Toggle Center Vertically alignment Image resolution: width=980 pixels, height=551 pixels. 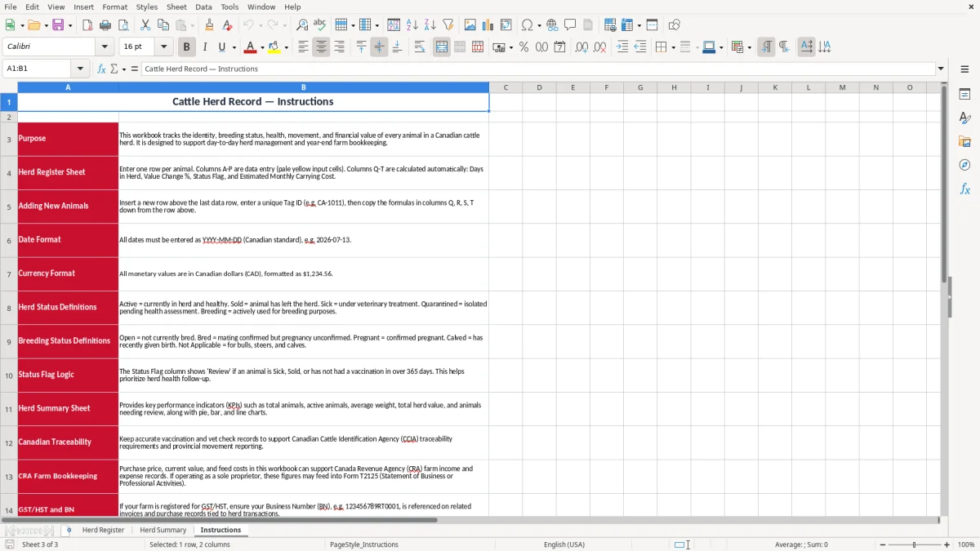click(x=379, y=47)
